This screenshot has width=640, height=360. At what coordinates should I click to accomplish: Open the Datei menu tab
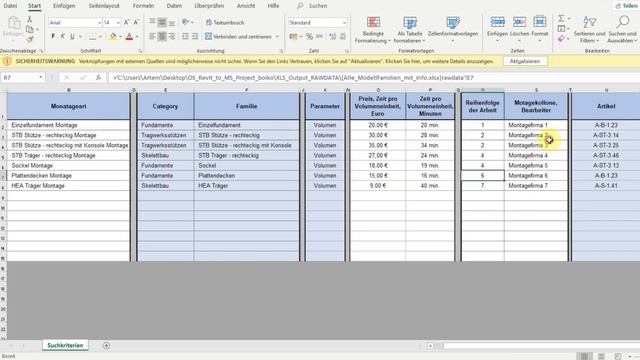coord(10,6)
